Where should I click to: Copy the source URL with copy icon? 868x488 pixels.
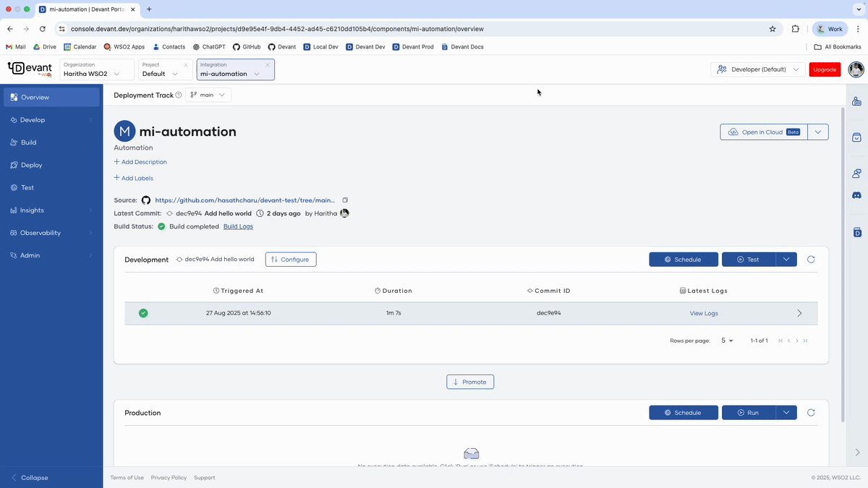345,200
